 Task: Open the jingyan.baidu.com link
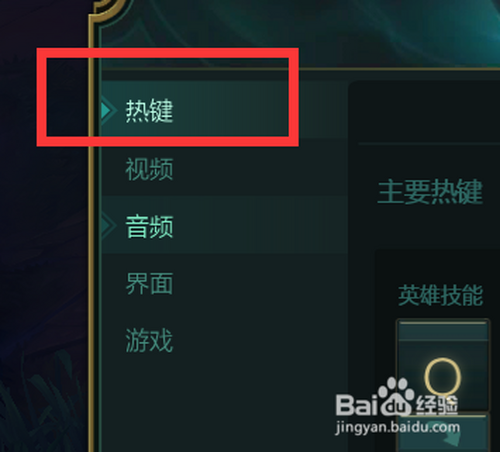[x=397, y=428]
